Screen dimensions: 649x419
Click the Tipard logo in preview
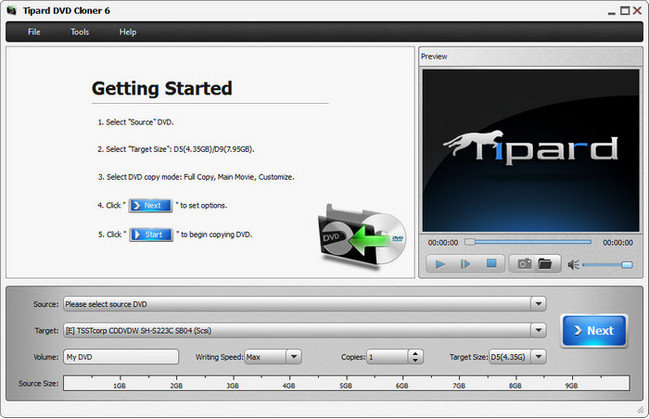(x=531, y=149)
